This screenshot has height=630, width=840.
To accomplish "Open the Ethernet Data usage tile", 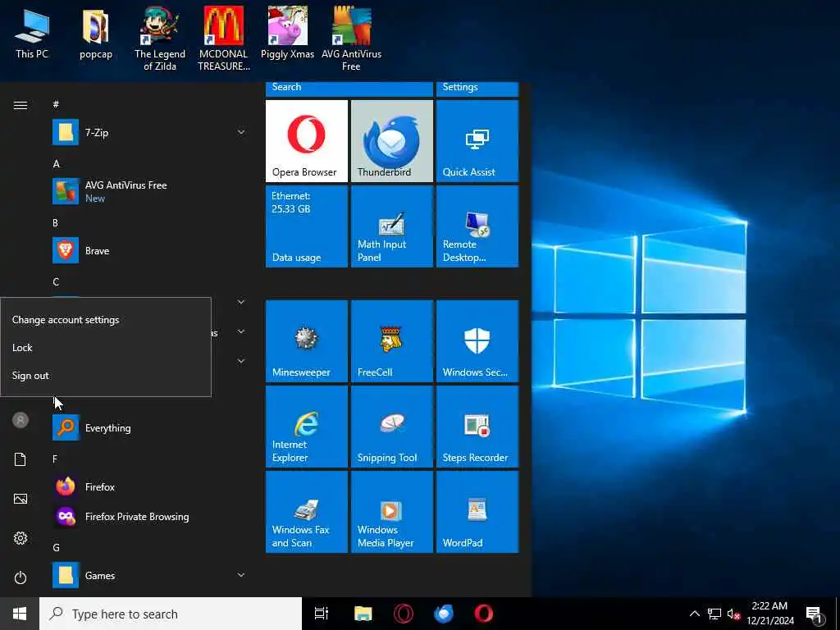I will pyautogui.click(x=307, y=226).
